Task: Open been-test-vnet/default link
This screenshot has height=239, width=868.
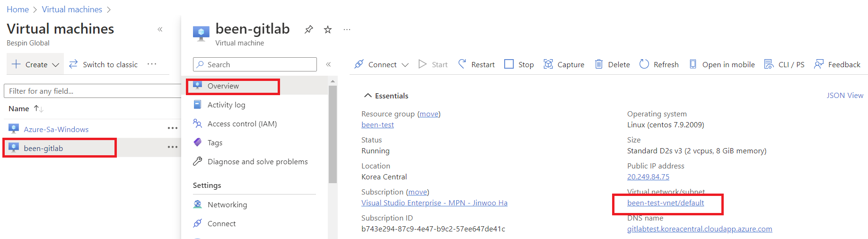Action: click(666, 203)
